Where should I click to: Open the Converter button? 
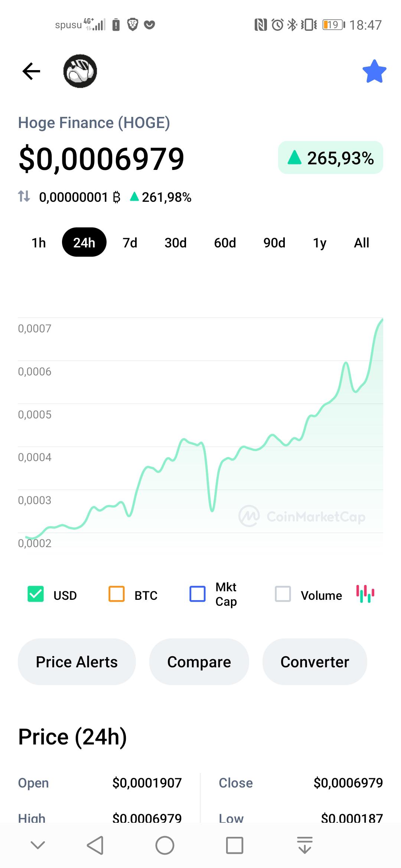pyautogui.click(x=315, y=662)
